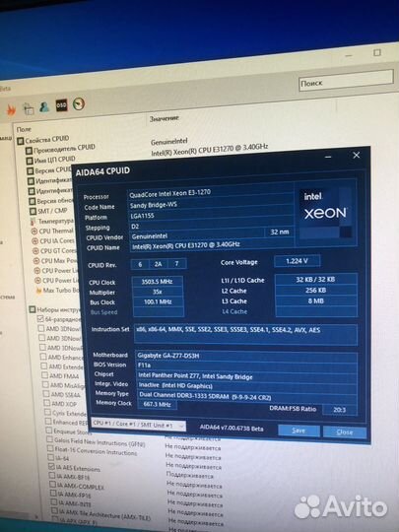
Task: Click the Save button in CPUID dialog
Action: 299,431
